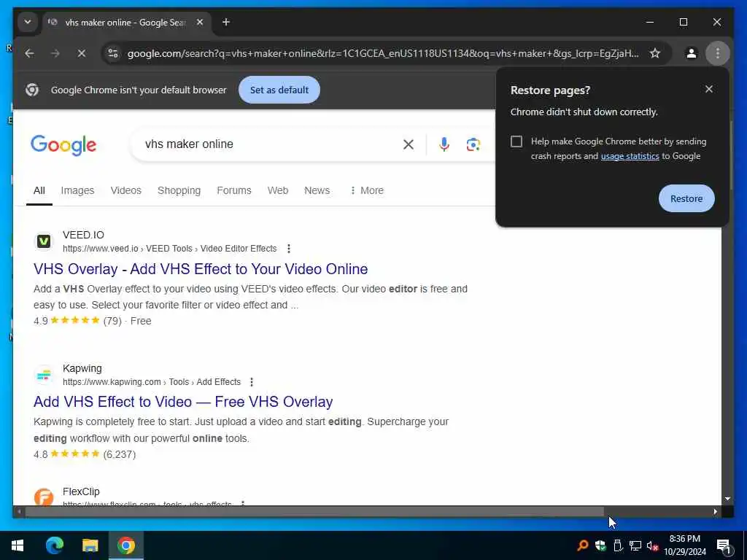Click the VEED.IO favicon

[44, 241]
